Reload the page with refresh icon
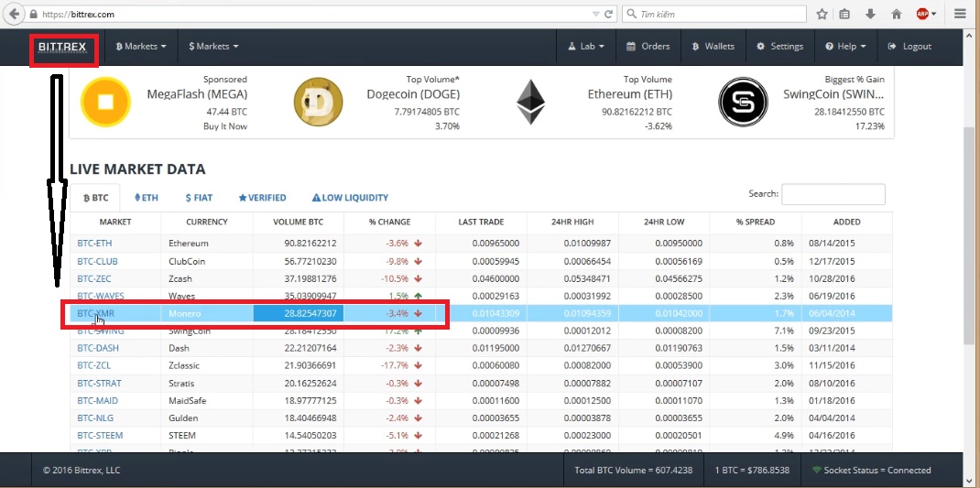This screenshot has height=488, width=980. 608,14
